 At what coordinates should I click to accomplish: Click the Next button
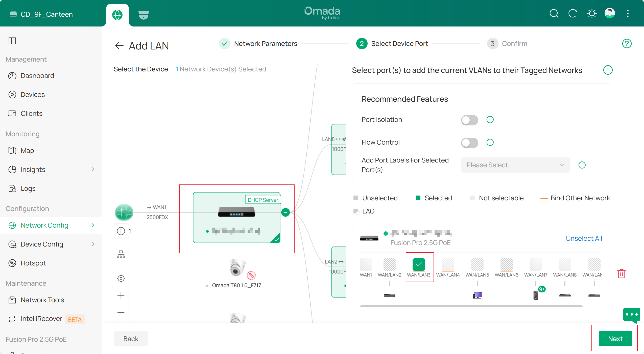[615, 339]
